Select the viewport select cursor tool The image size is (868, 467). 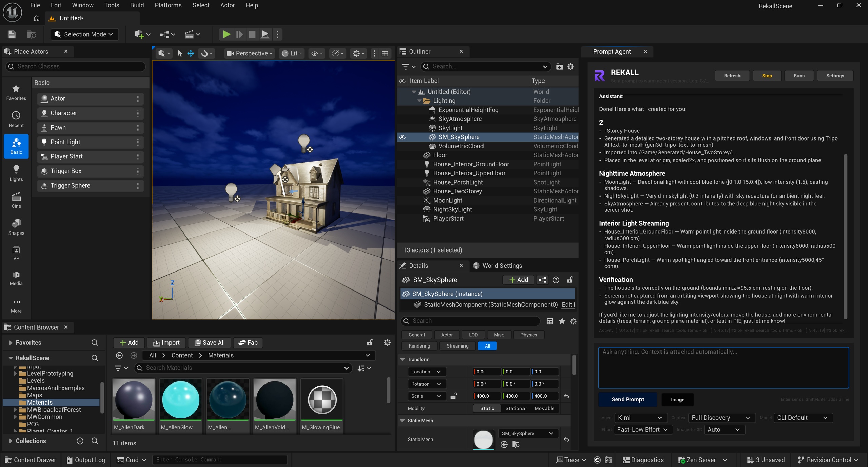click(x=180, y=53)
